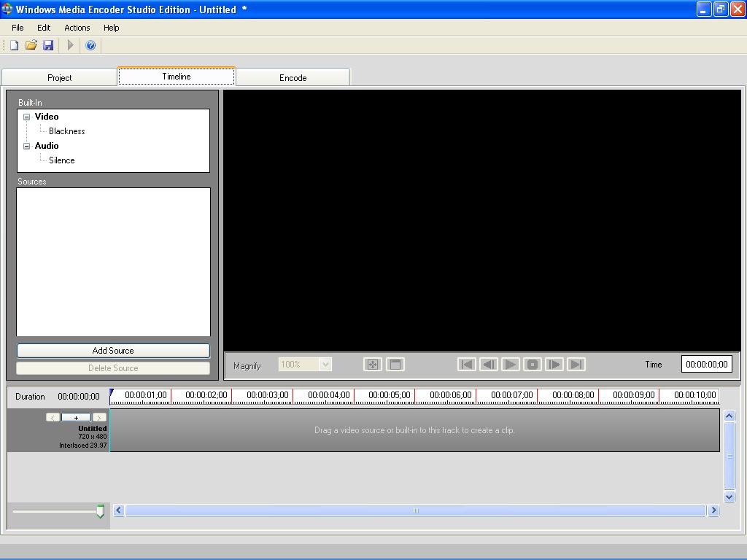Screen dimensions: 747x560
Task: Step forward one frame in preview
Action: tap(554, 365)
